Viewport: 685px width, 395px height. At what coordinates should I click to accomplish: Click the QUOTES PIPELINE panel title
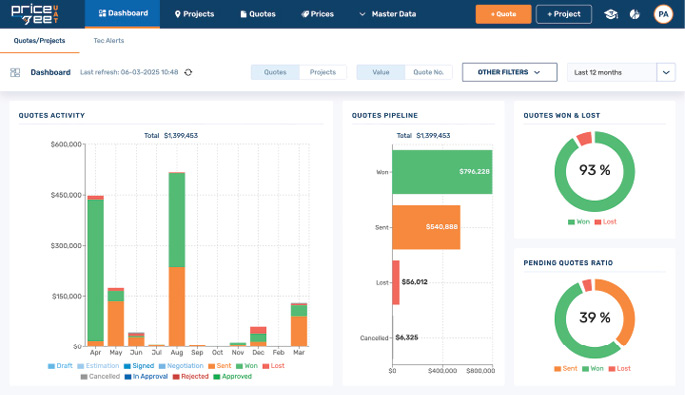(x=385, y=115)
